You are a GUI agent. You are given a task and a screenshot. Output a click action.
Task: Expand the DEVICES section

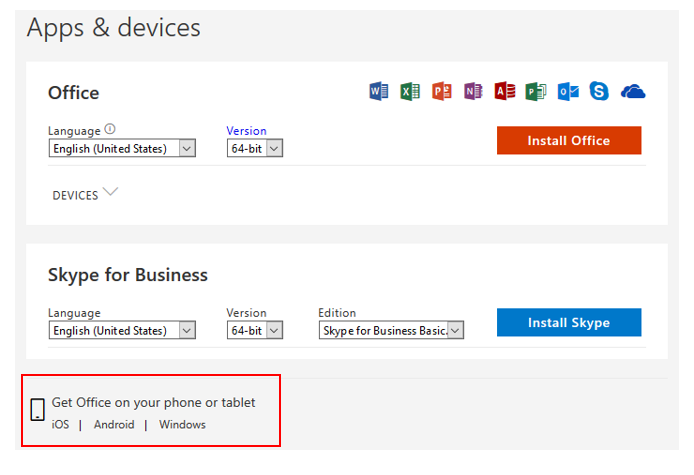pos(85,195)
